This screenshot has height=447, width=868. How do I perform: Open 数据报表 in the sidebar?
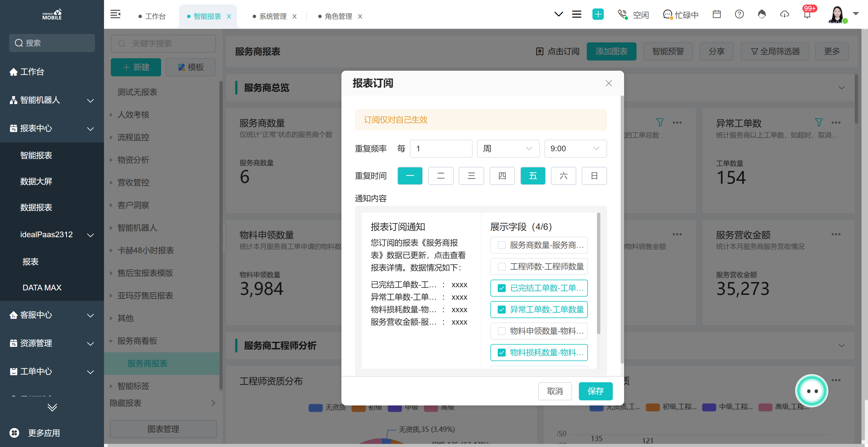pyautogui.click(x=36, y=207)
